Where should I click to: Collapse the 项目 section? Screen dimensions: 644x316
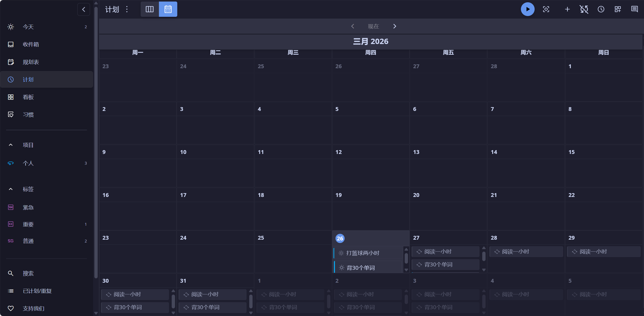[x=11, y=145]
